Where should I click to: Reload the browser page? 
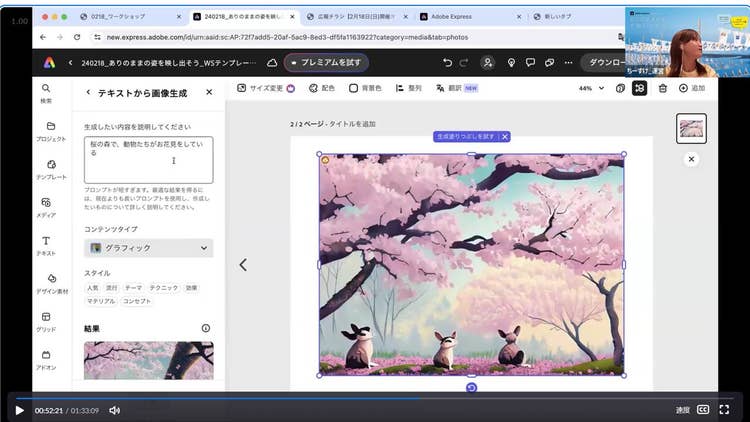pyautogui.click(x=77, y=37)
